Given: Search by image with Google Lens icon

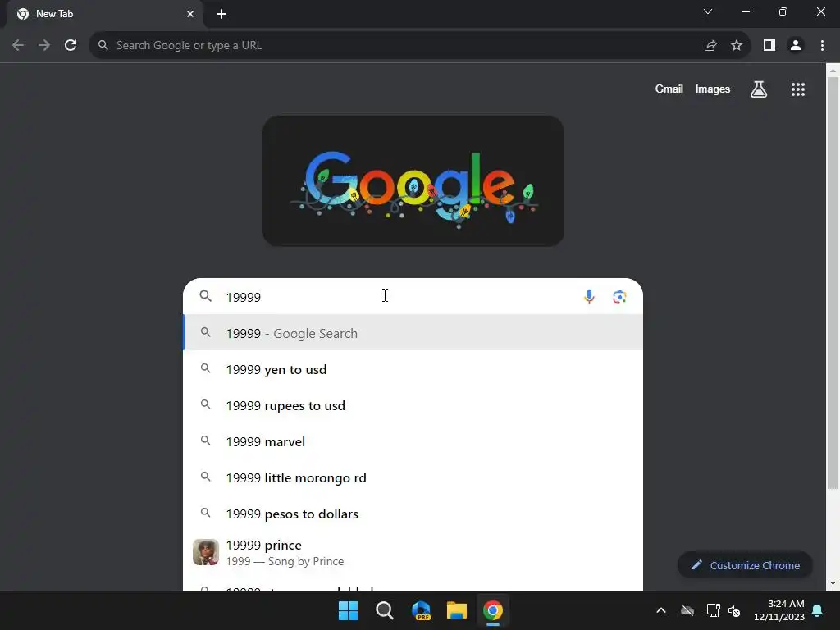Looking at the screenshot, I should (x=619, y=296).
